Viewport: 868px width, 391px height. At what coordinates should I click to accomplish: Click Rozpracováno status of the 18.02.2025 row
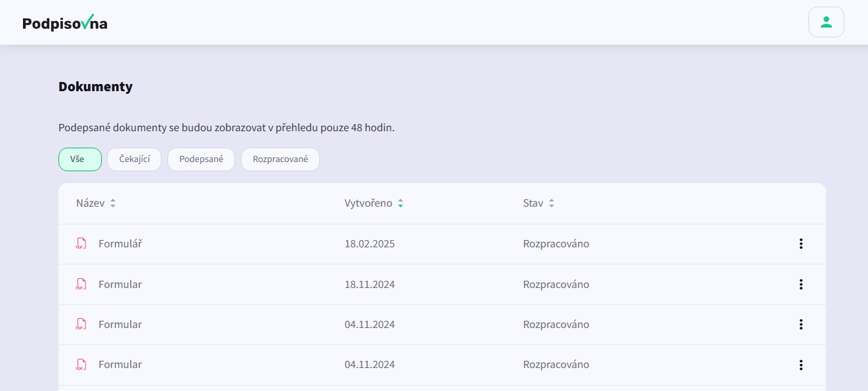[556, 244]
